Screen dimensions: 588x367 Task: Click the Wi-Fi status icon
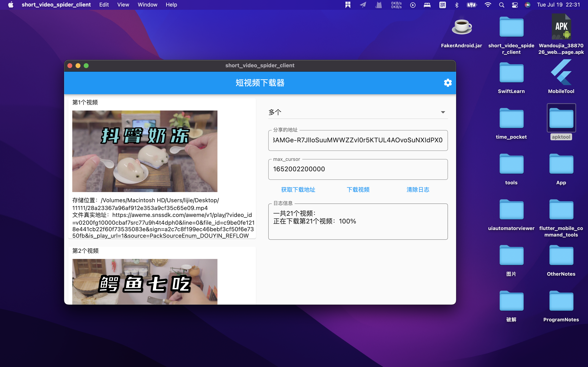488,5
